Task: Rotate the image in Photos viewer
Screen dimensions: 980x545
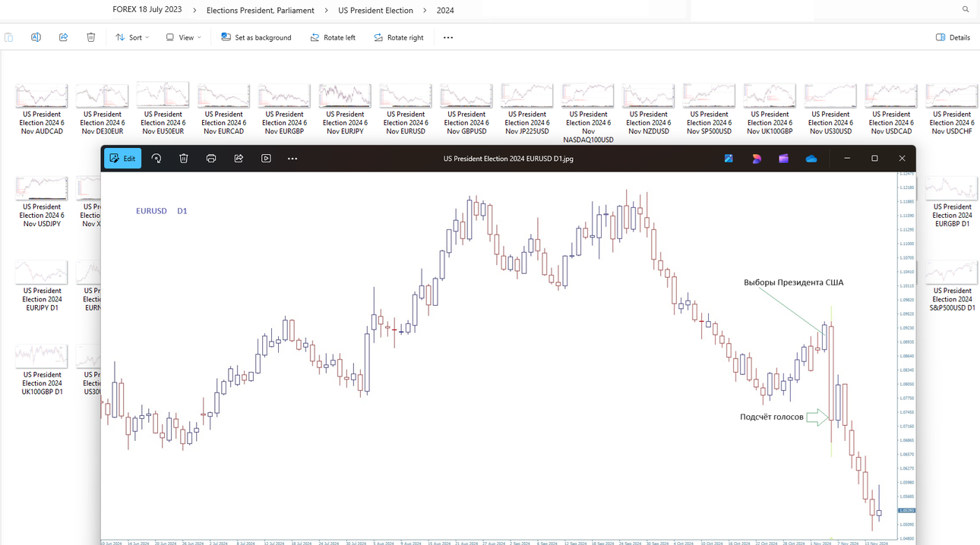Action: (156, 159)
